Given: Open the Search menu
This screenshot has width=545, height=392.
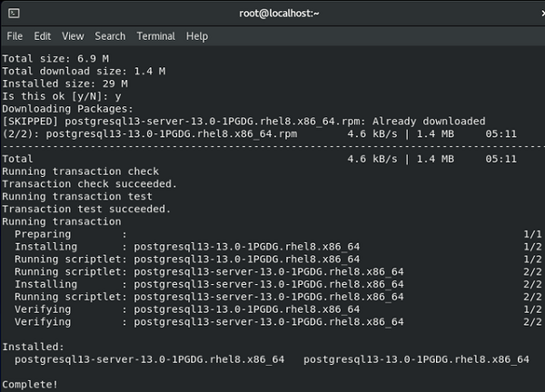Looking at the screenshot, I should pyautogui.click(x=110, y=36).
